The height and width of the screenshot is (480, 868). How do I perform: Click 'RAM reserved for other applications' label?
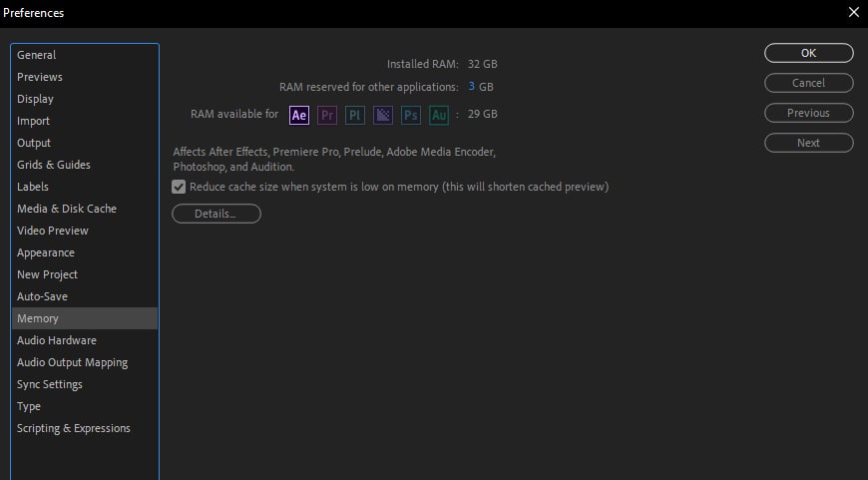pyautogui.click(x=369, y=87)
